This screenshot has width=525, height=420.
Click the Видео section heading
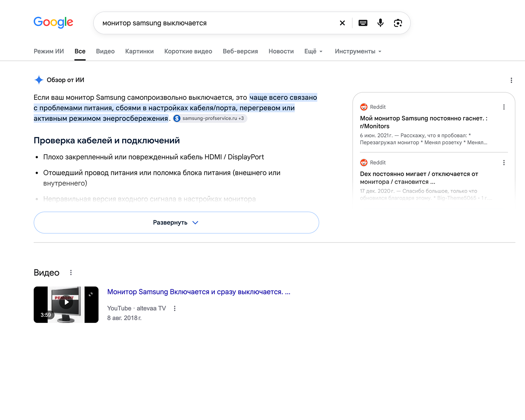[x=47, y=273]
